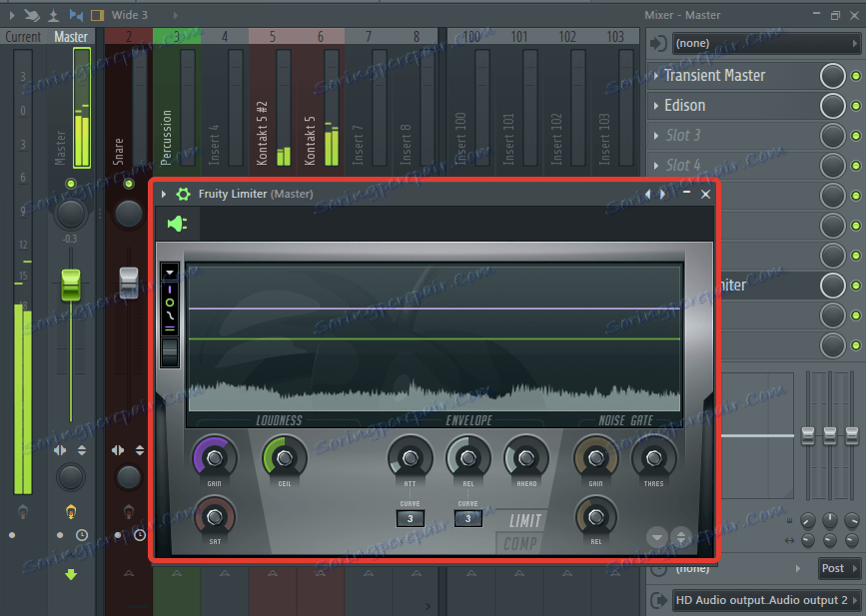Toggle the Snare track mute light

128,184
